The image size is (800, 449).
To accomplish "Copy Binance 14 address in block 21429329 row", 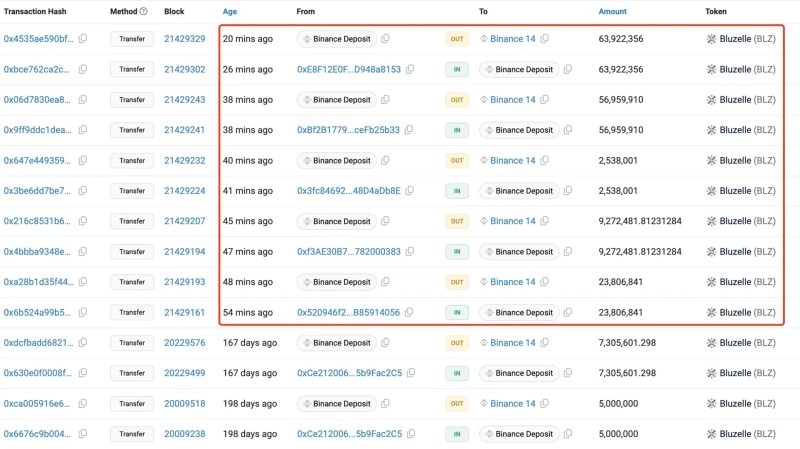I will [544, 39].
